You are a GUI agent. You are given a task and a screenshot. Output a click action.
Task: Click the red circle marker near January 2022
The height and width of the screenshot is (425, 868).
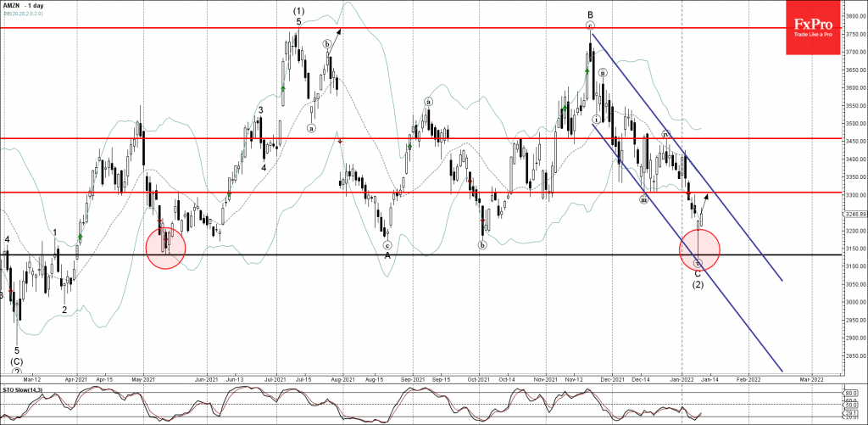tap(699, 249)
